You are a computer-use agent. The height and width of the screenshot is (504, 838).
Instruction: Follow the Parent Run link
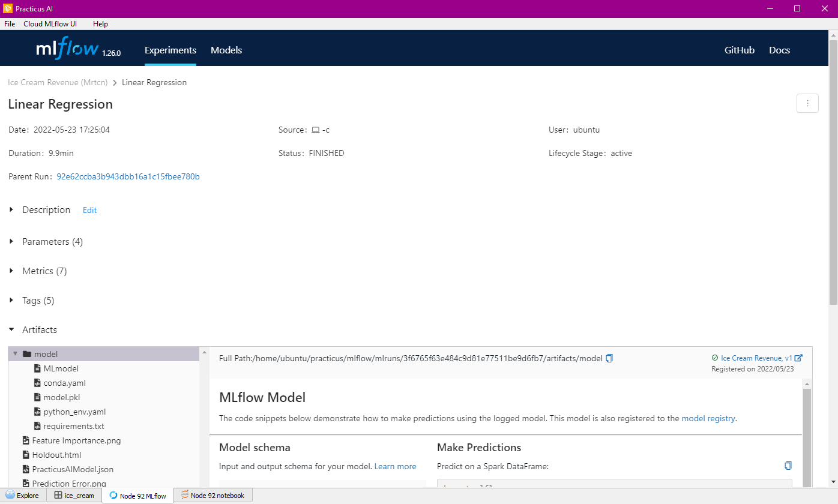[128, 176]
